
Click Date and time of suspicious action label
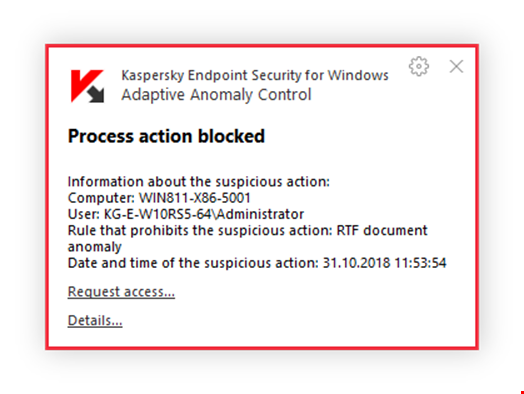pos(193,263)
